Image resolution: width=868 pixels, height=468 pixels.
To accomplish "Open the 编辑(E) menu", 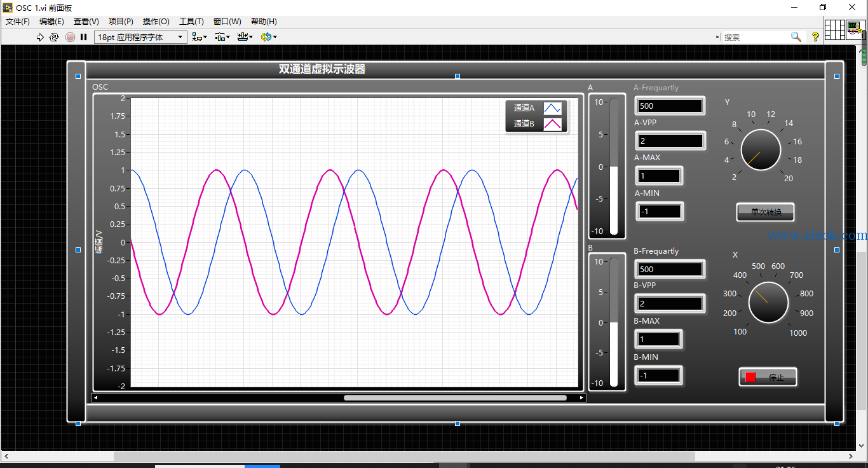I will tap(51, 22).
